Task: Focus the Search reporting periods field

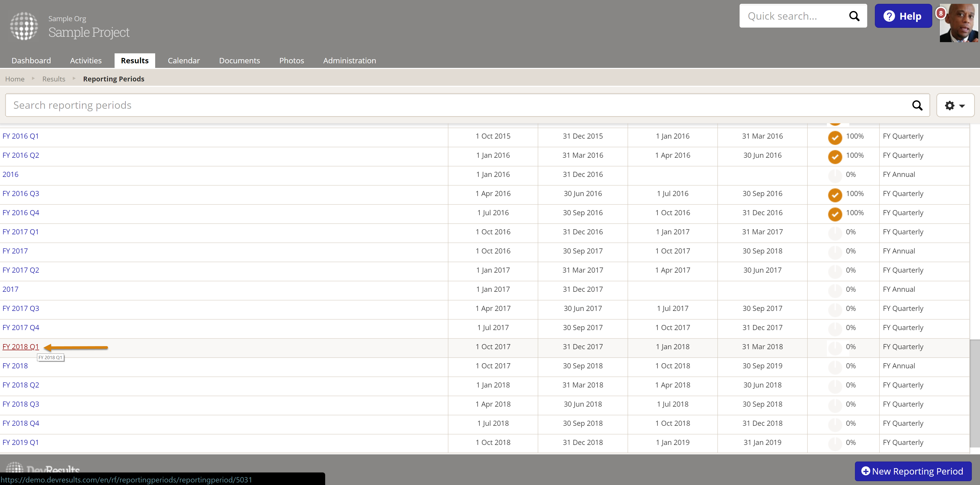Action: click(457, 105)
